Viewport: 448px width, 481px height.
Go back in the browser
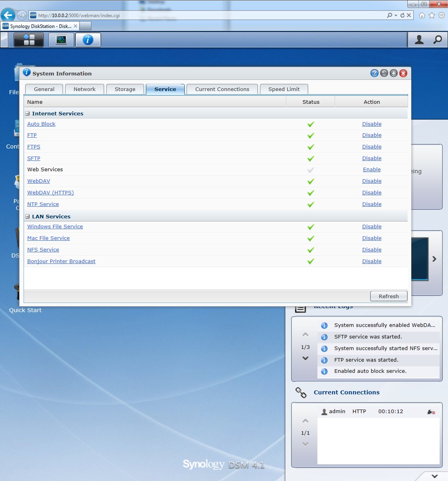[x=8, y=15]
